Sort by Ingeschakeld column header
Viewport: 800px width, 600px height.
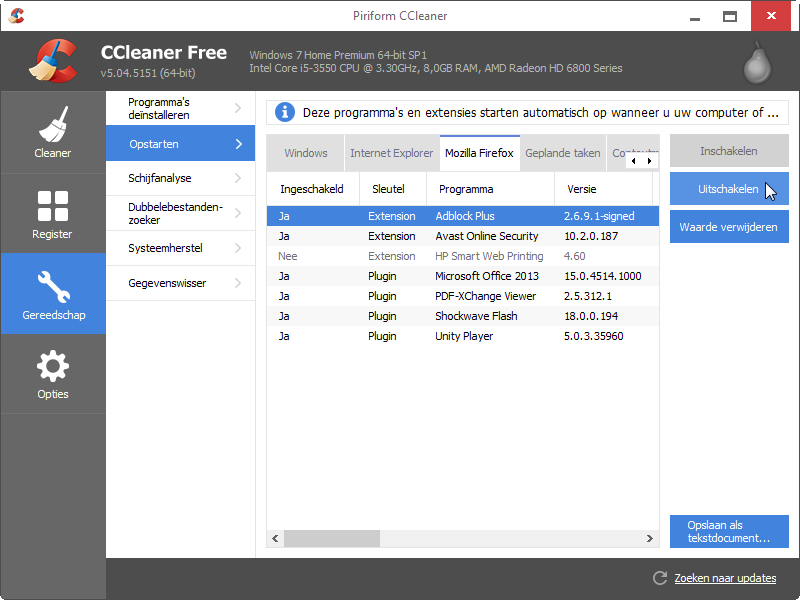click(x=312, y=189)
